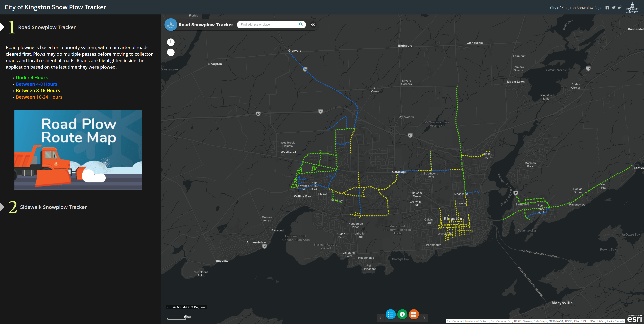This screenshot has height=324, width=644.
Task: Select Road Snowplow Tracker section heading
Action: 47,27
